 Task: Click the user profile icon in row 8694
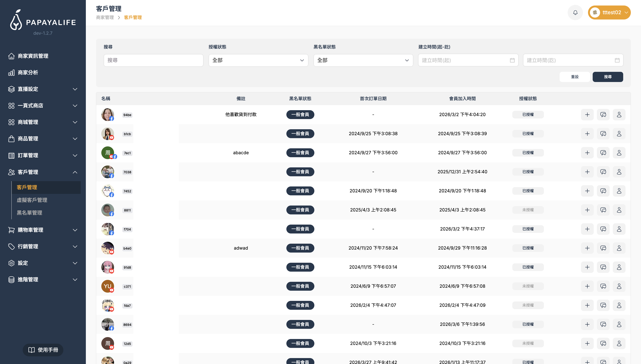pos(619,325)
